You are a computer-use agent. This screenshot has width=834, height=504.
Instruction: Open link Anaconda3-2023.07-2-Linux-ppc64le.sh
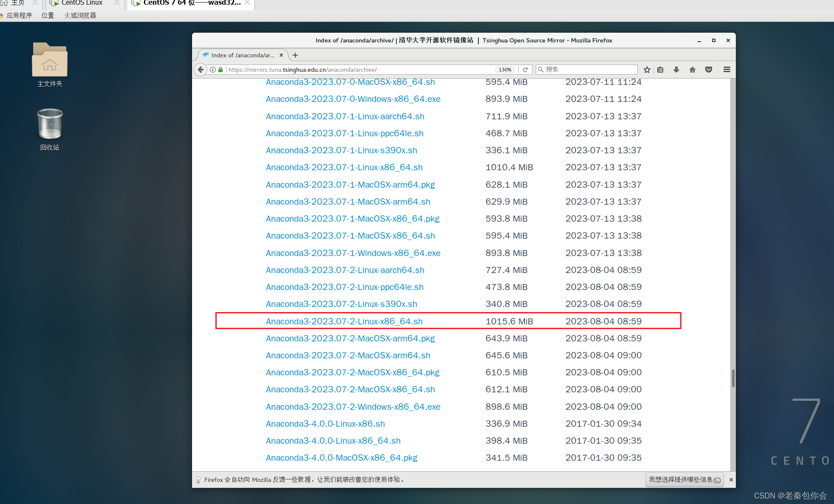pos(345,287)
